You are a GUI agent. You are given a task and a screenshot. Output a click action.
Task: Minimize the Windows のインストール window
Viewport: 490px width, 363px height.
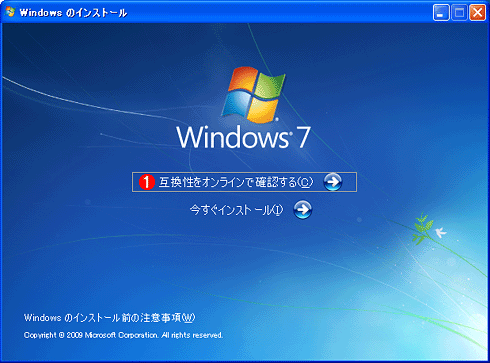[x=441, y=13]
